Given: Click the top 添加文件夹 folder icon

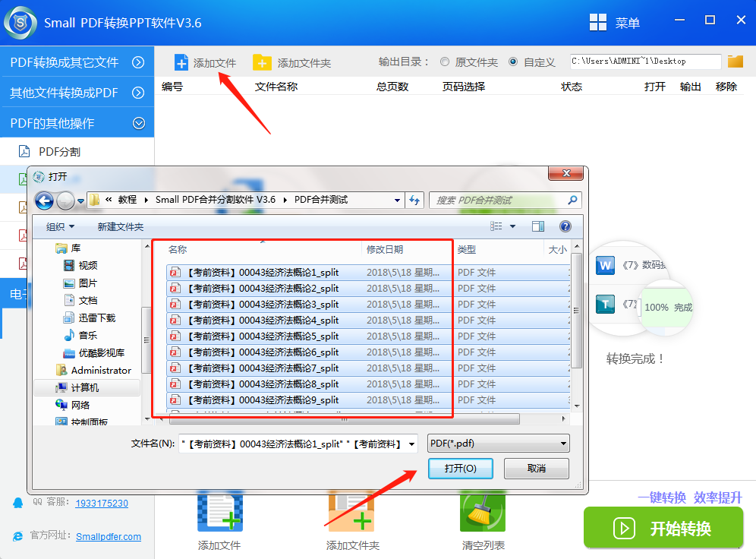Looking at the screenshot, I should click(262, 63).
